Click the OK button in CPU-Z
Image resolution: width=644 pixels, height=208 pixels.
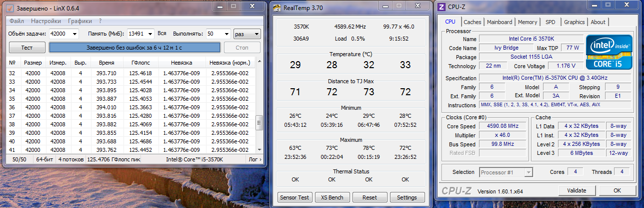(x=617, y=190)
